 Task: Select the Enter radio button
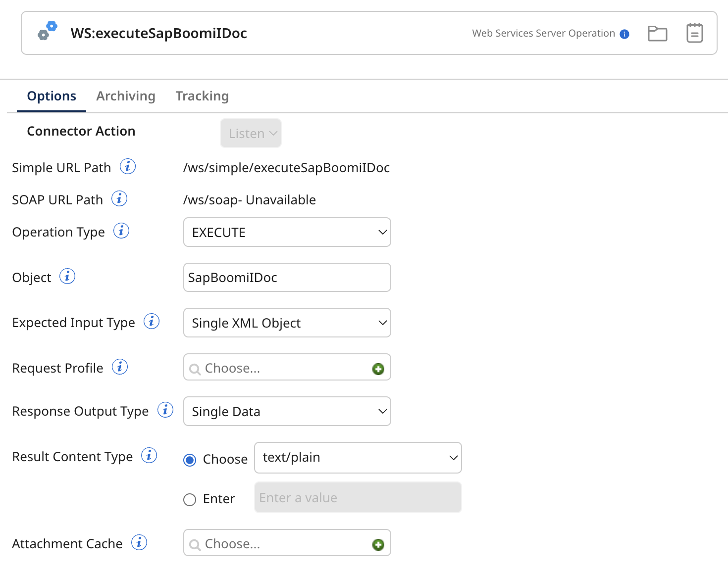(189, 500)
